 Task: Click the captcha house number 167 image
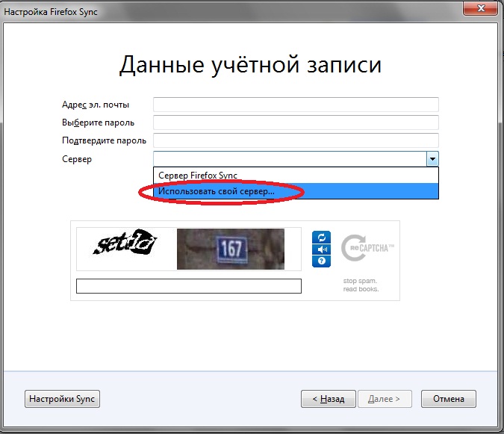[x=231, y=249]
